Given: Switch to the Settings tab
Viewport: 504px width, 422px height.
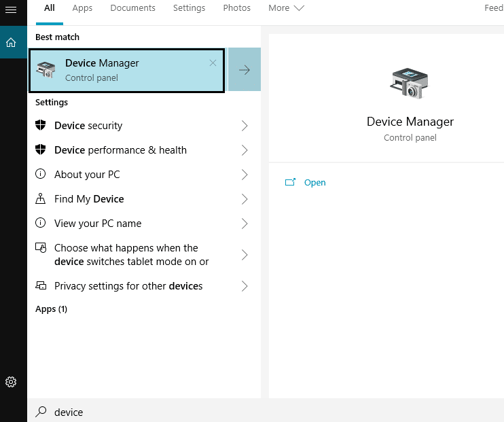Looking at the screenshot, I should [189, 8].
